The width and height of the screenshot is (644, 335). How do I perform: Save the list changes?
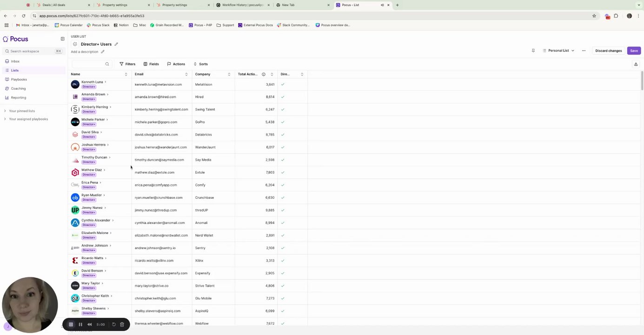pos(634,51)
